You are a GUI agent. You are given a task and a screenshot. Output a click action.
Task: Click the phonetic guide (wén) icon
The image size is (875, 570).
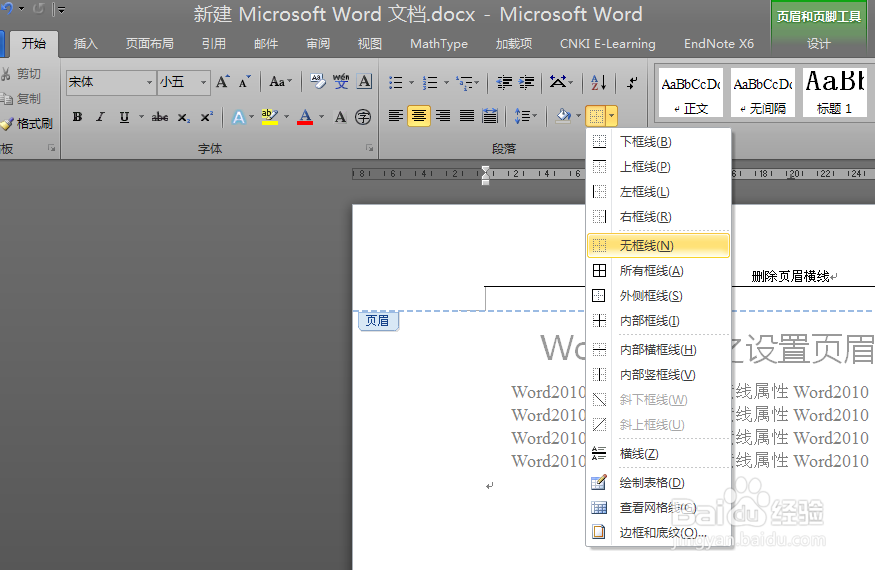[341, 82]
